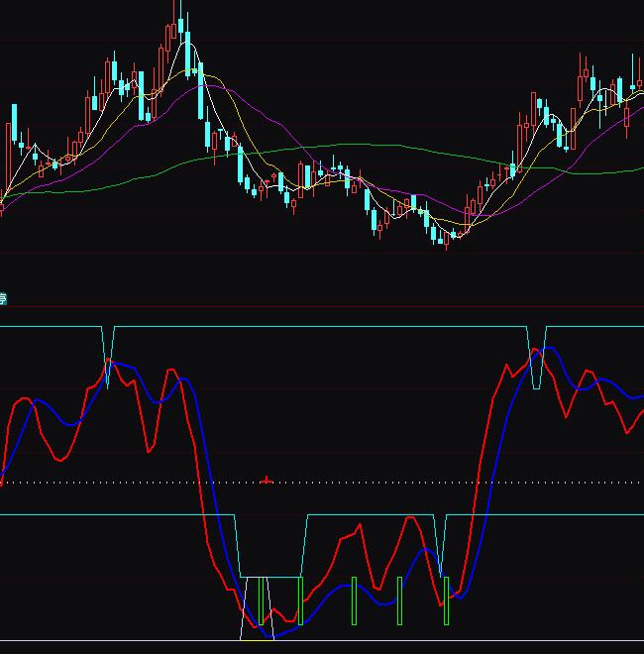
Task: Click the cut-off cyan label above the indicator panel
Action: pyautogui.click(x=3, y=298)
